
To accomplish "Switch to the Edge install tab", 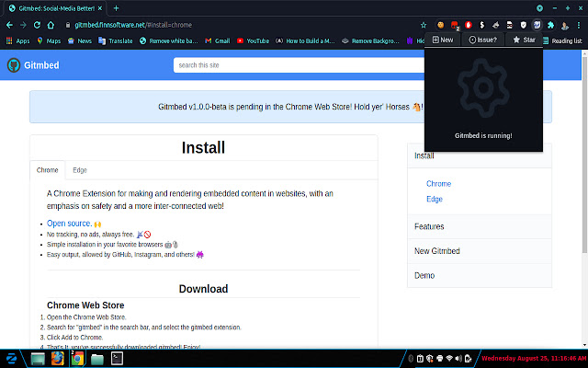I will (80, 170).
